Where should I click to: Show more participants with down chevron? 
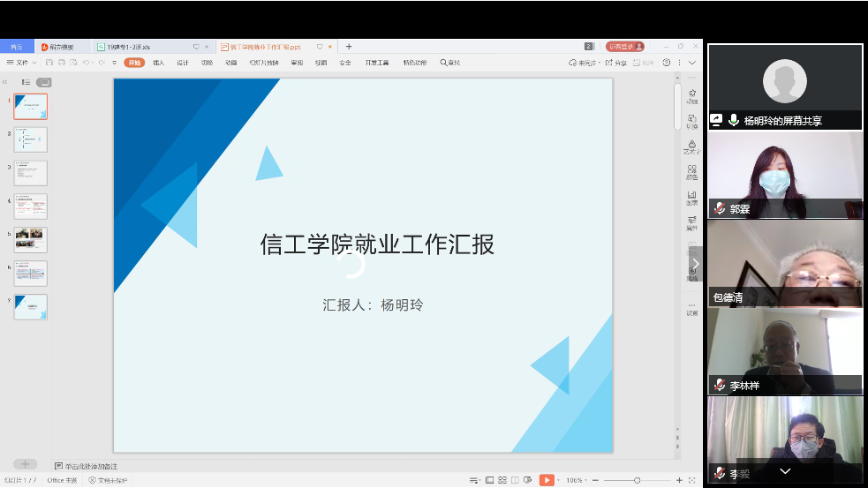coord(785,471)
